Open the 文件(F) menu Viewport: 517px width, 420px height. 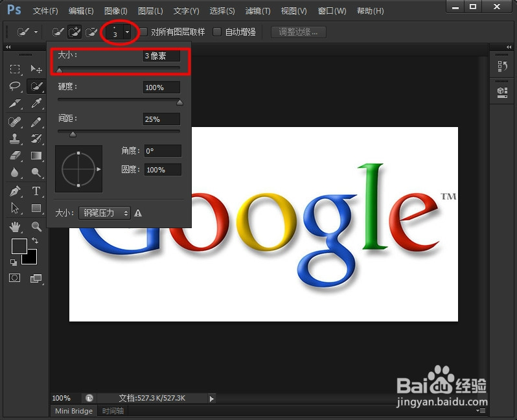pos(45,11)
